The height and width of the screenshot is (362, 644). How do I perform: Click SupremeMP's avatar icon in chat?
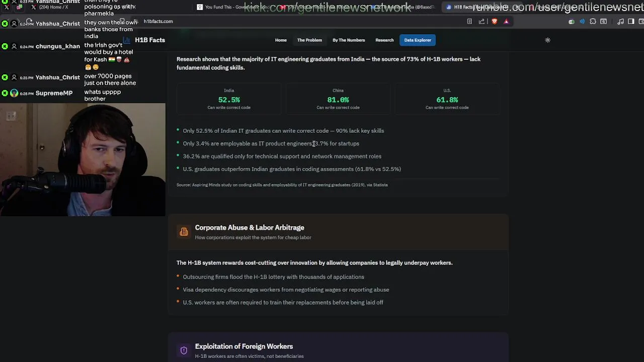tap(14, 93)
